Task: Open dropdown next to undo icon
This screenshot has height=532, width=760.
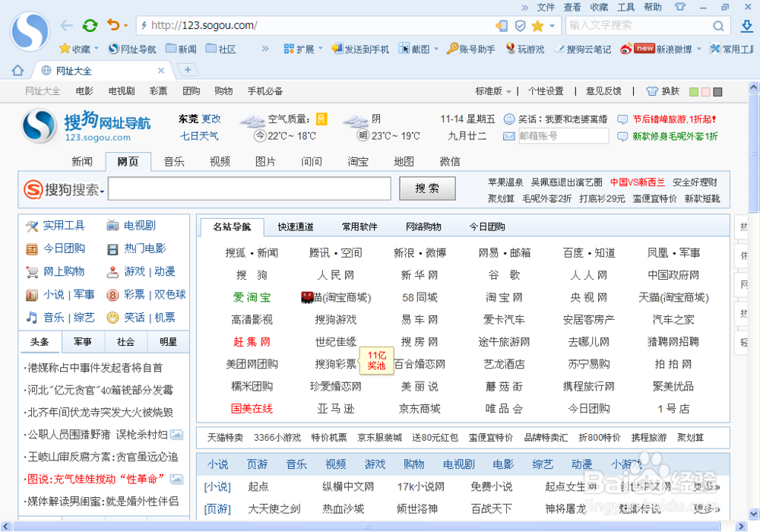Action: [x=125, y=26]
